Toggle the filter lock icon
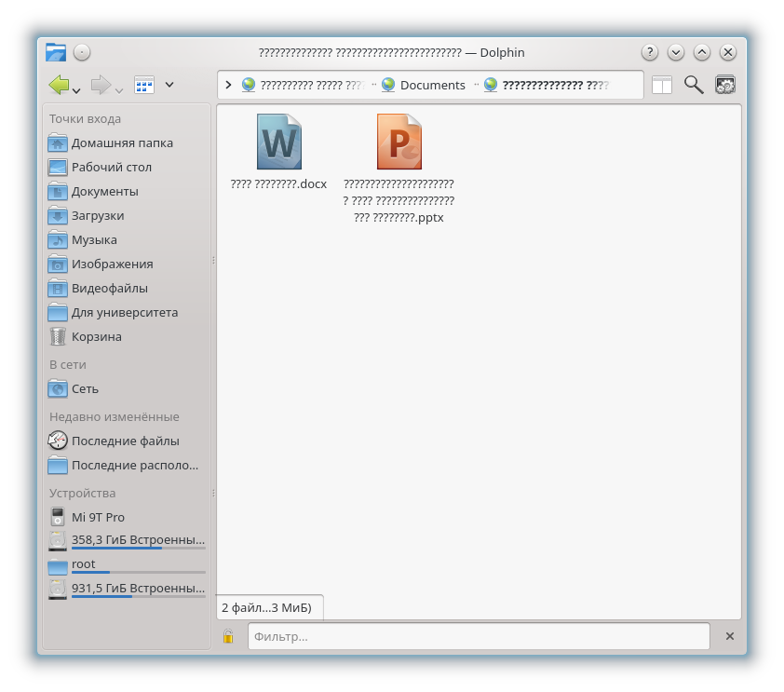 (228, 636)
